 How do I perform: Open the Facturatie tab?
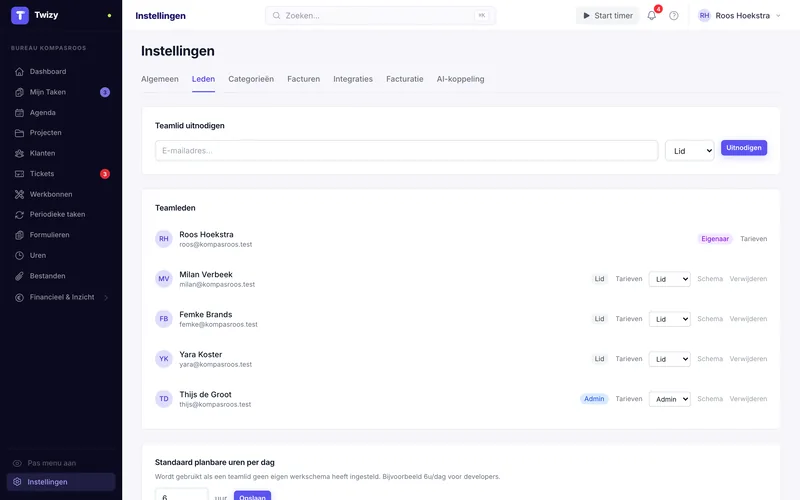pyautogui.click(x=405, y=79)
